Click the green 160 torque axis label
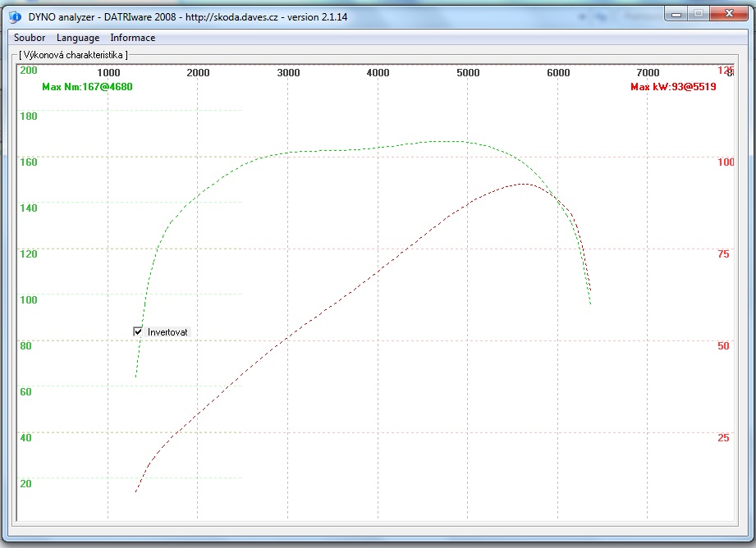 click(x=29, y=162)
